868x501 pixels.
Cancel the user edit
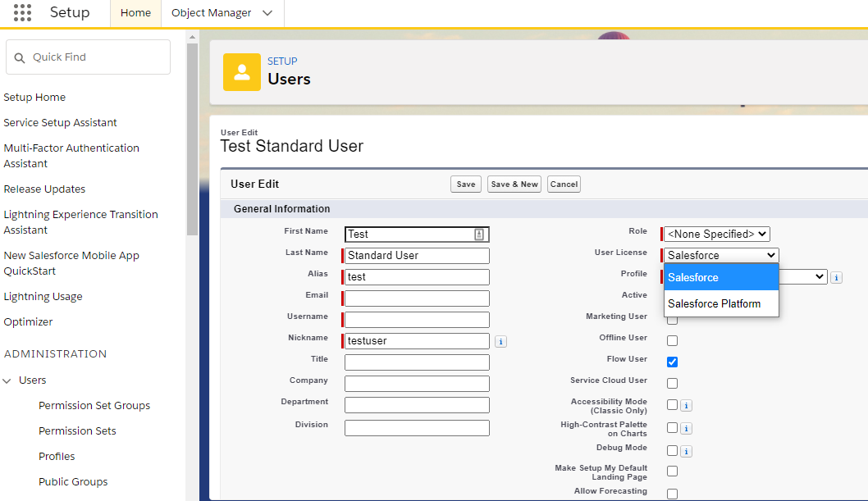point(564,184)
